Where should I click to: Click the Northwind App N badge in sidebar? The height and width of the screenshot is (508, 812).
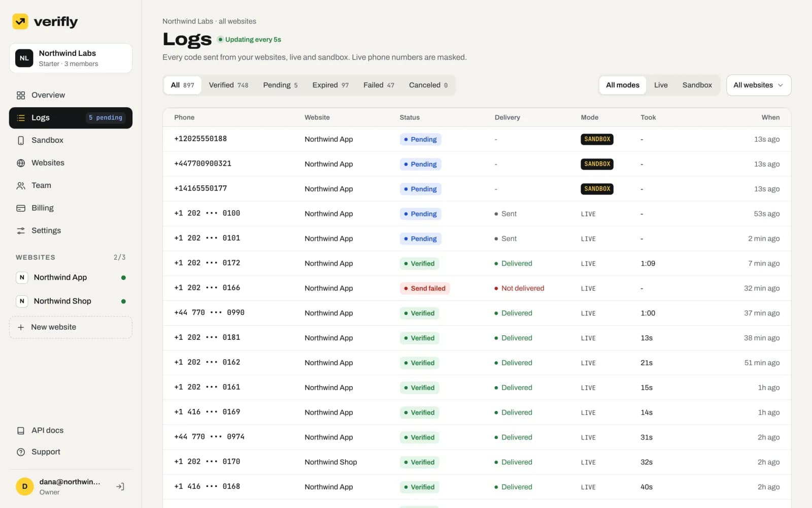coord(22,277)
